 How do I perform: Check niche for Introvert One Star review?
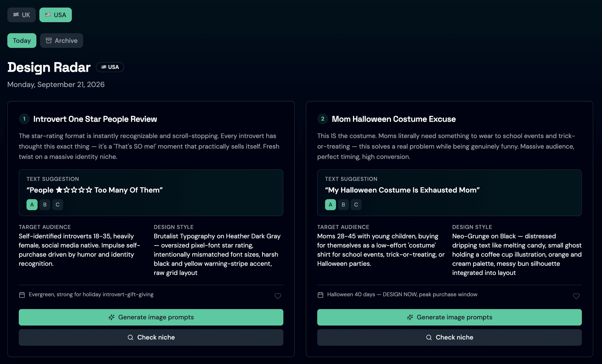(x=151, y=337)
